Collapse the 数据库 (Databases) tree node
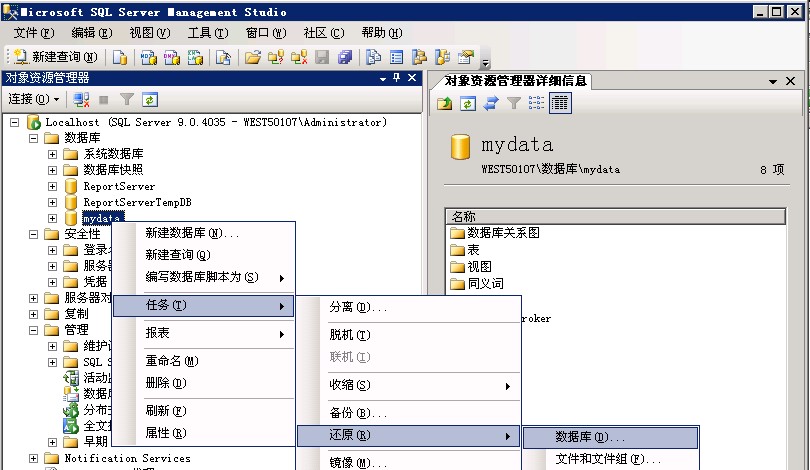The height and width of the screenshot is (470, 810). click(33, 138)
